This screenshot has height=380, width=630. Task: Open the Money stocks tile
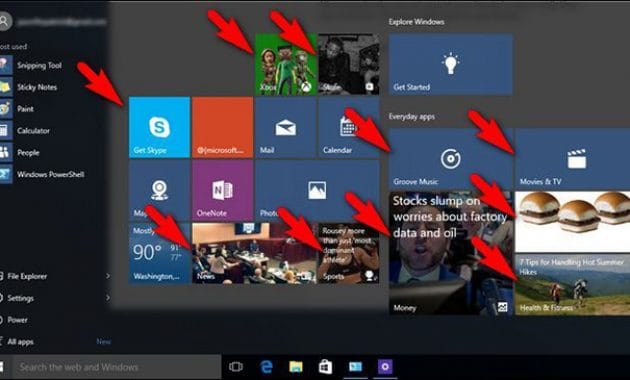[x=451, y=253]
